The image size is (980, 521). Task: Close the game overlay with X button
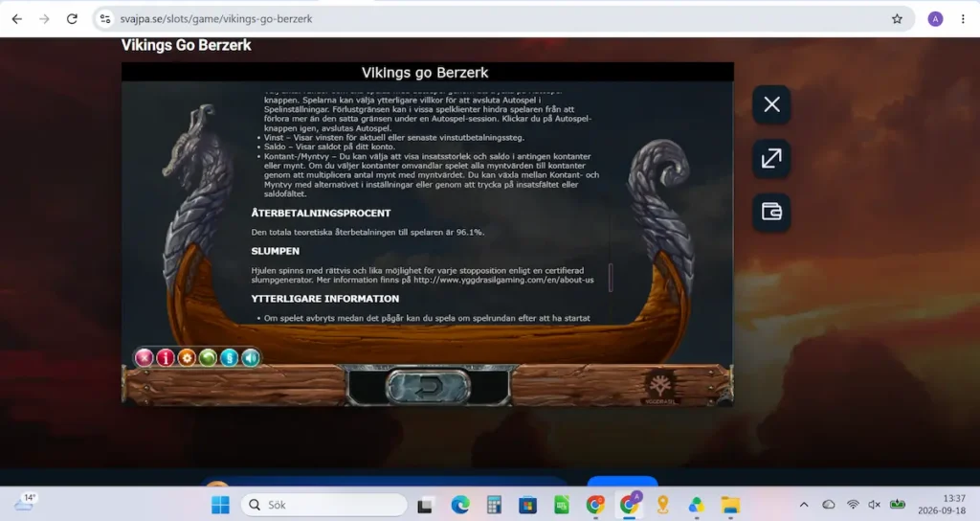772,104
